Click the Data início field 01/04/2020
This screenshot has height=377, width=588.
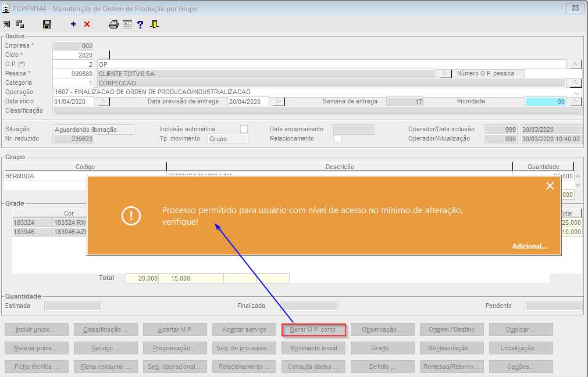[x=73, y=102]
